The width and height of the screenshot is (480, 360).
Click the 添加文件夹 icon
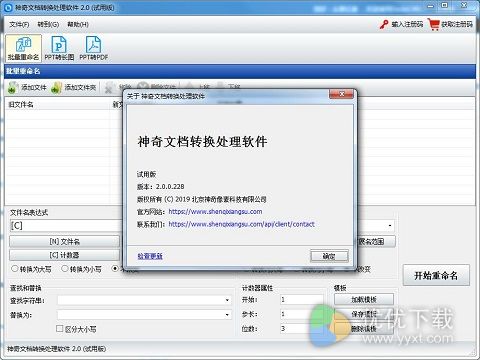click(56, 88)
